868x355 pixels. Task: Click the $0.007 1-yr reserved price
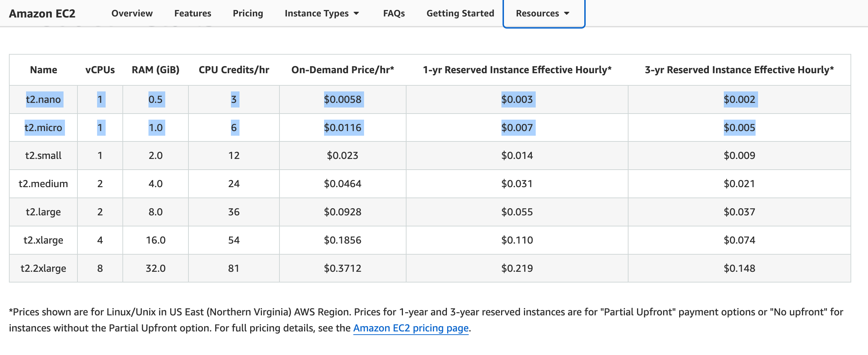pyautogui.click(x=517, y=127)
